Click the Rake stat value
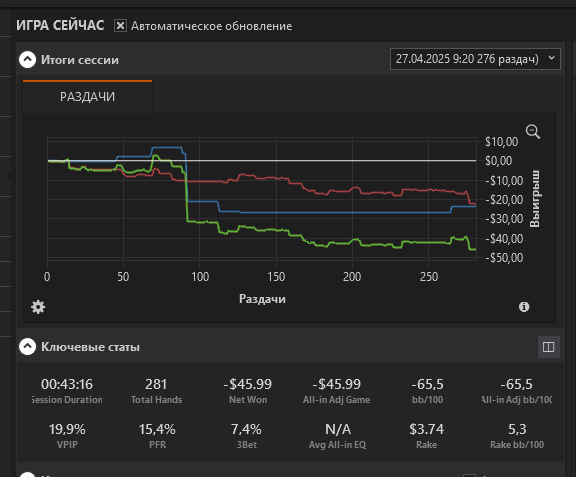Screen dimensions: 576x477 pos(426,429)
